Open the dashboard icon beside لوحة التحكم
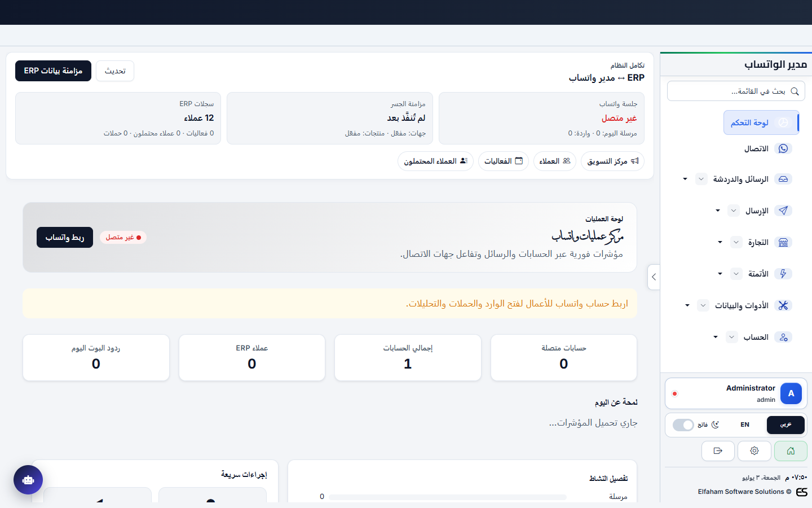 (783, 122)
